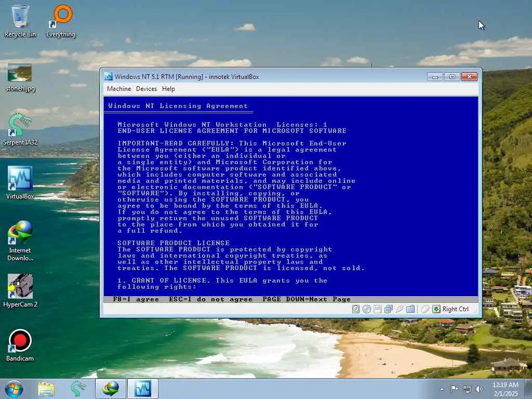Click the network adapter status icon

tap(389, 309)
